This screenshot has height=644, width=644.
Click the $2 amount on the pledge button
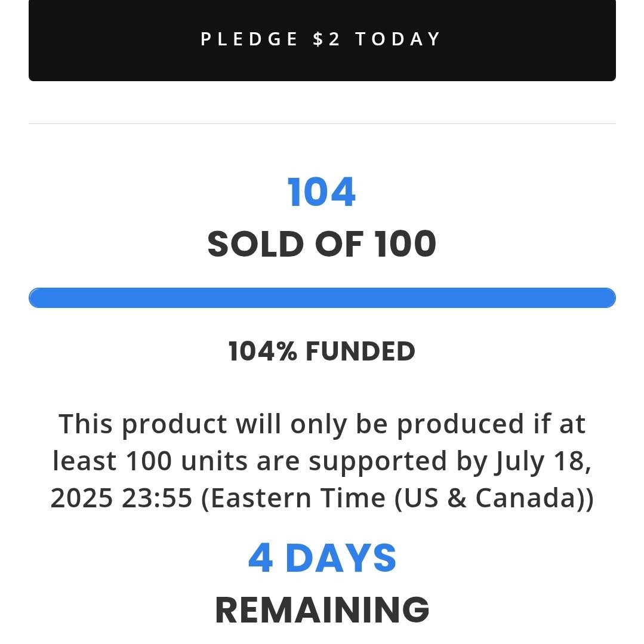tap(326, 39)
